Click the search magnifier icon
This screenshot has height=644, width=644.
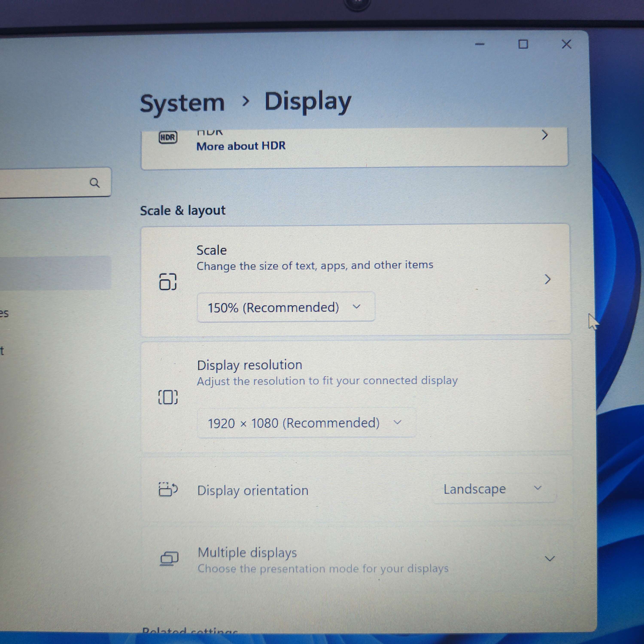[x=95, y=183]
